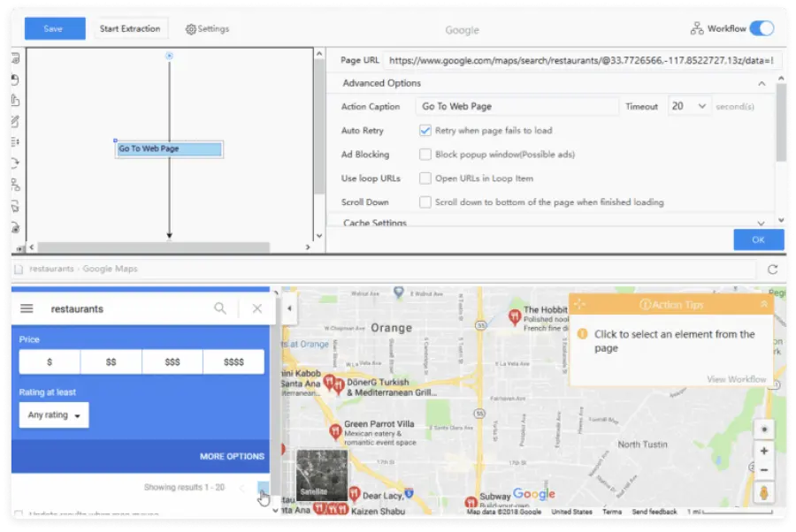
Task: Choose the pencil Enter Text action icon
Action: pos(16,122)
